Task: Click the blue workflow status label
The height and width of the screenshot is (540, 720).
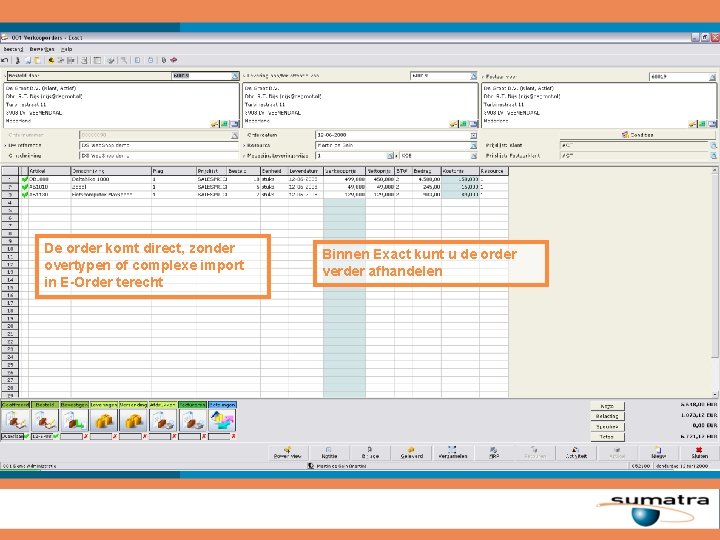Action: coord(222,405)
